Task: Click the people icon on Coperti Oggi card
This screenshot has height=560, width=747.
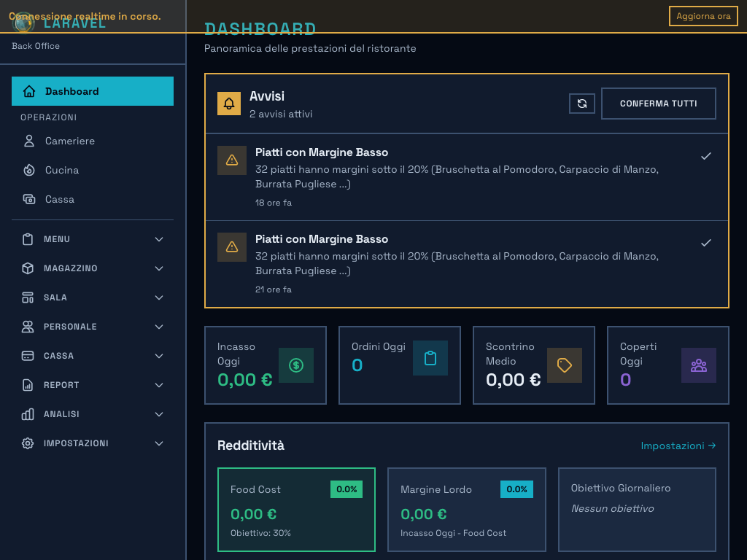Action: [x=699, y=365]
